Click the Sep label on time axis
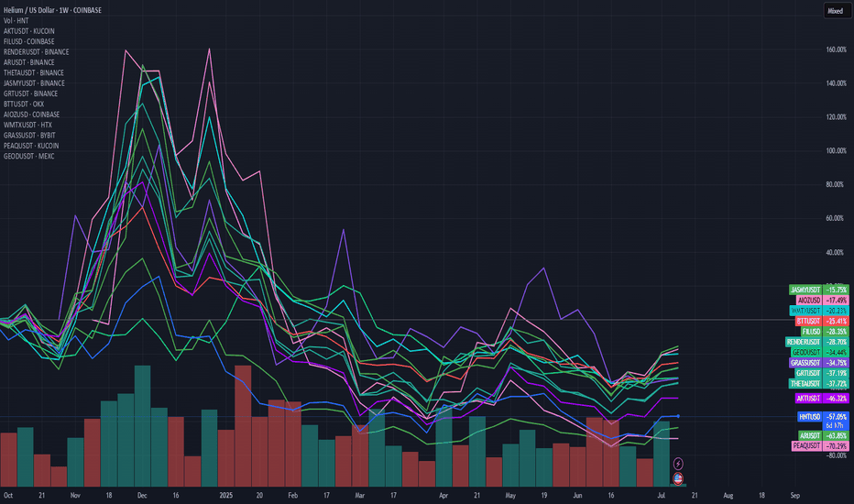The image size is (854, 504). tap(795, 496)
